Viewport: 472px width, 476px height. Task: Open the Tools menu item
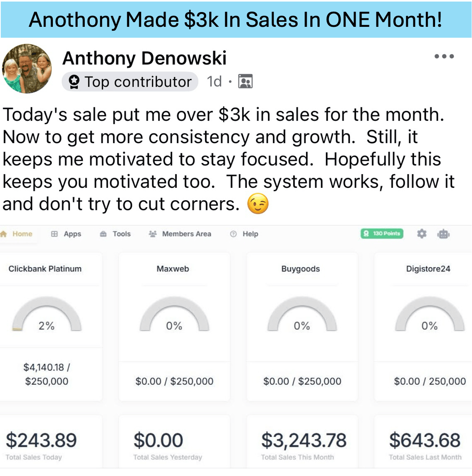point(115,234)
